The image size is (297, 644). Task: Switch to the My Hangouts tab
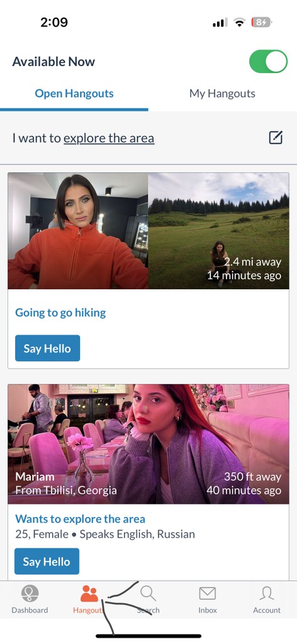tap(222, 94)
